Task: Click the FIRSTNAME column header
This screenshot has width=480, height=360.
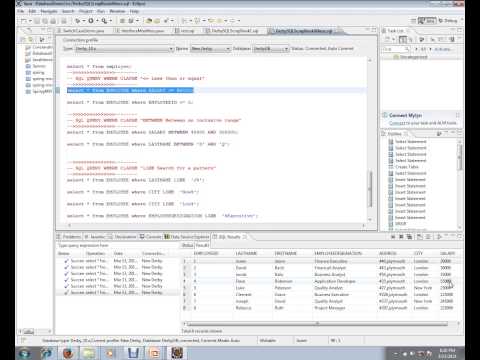Action: point(286,253)
